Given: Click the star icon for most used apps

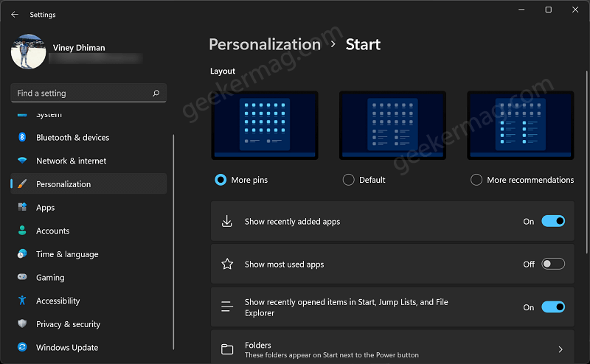Looking at the screenshot, I should [227, 264].
